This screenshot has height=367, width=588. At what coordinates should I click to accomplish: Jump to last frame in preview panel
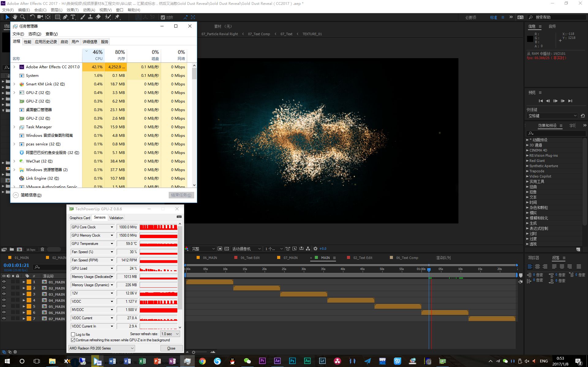pyautogui.click(x=570, y=101)
